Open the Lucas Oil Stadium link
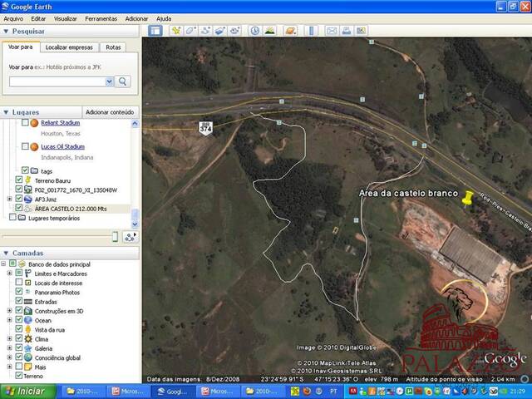 click(63, 147)
